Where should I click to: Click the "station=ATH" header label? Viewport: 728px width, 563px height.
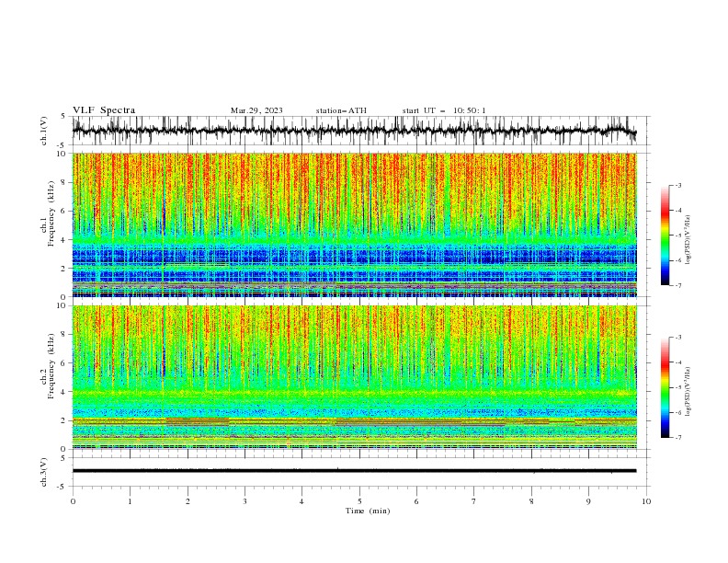tap(341, 110)
